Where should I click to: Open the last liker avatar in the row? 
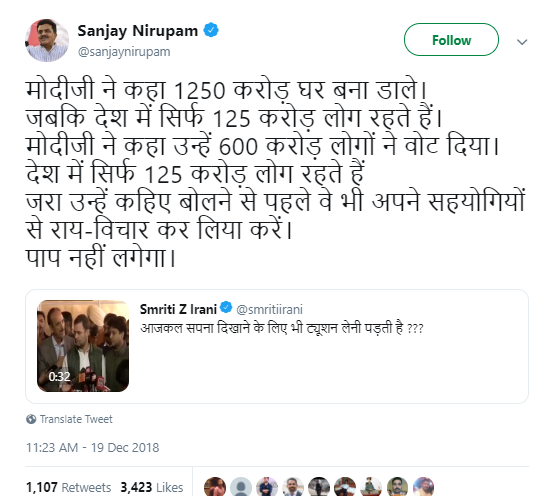pyautogui.click(x=423, y=487)
